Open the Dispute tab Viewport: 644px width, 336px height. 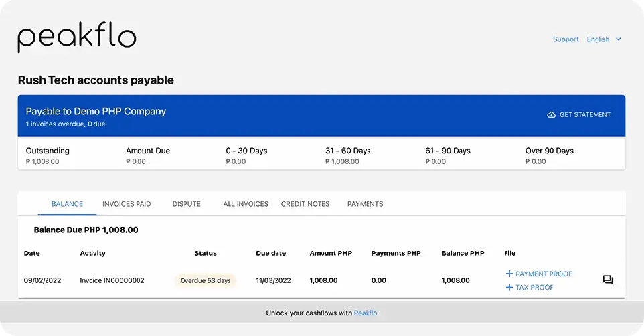pyautogui.click(x=187, y=204)
